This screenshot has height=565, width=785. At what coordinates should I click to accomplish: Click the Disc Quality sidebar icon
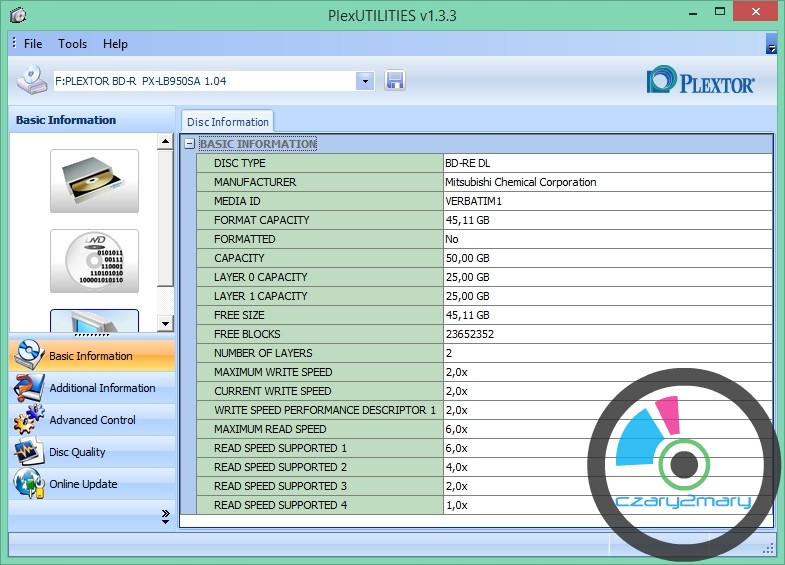point(28,452)
